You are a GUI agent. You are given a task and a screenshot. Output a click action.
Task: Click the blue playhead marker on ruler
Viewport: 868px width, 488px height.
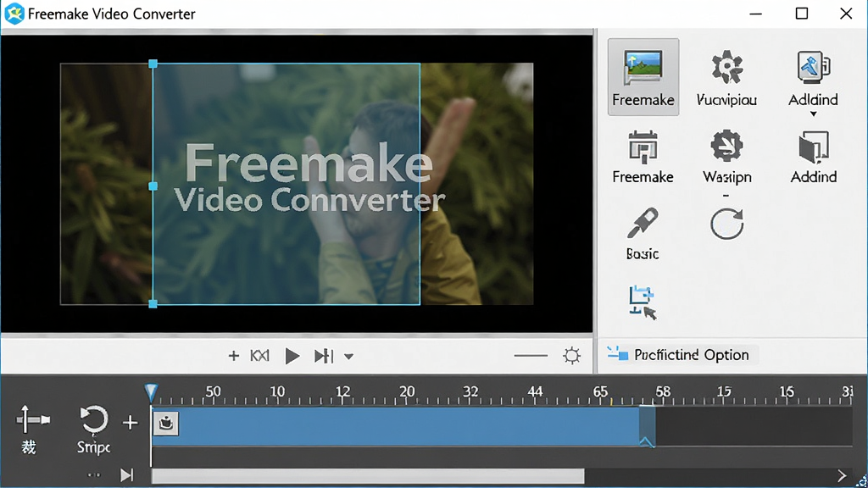pos(151,392)
